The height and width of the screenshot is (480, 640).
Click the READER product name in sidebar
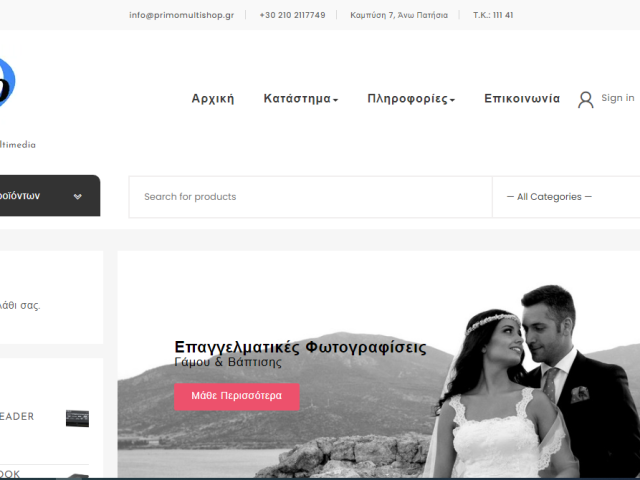pos(17,417)
